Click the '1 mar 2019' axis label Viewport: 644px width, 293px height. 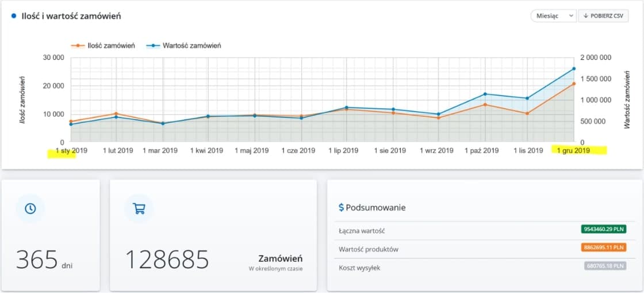160,151
